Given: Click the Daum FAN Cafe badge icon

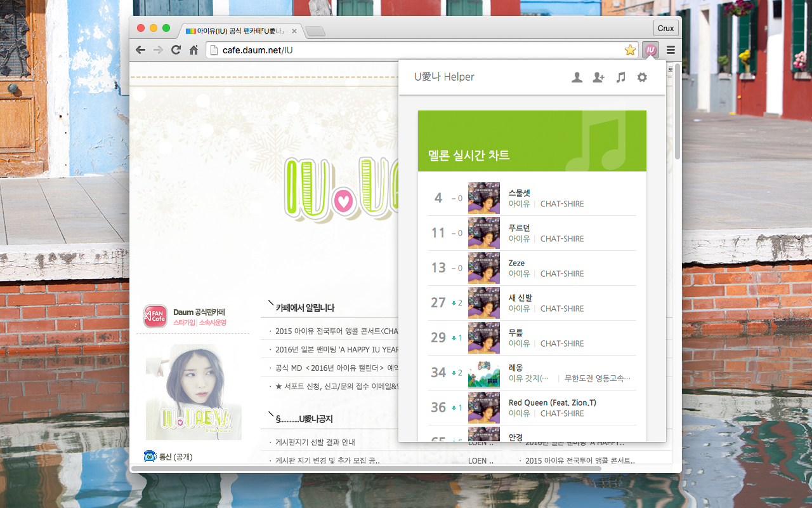Looking at the screenshot, I should click(x=155, y=316).
